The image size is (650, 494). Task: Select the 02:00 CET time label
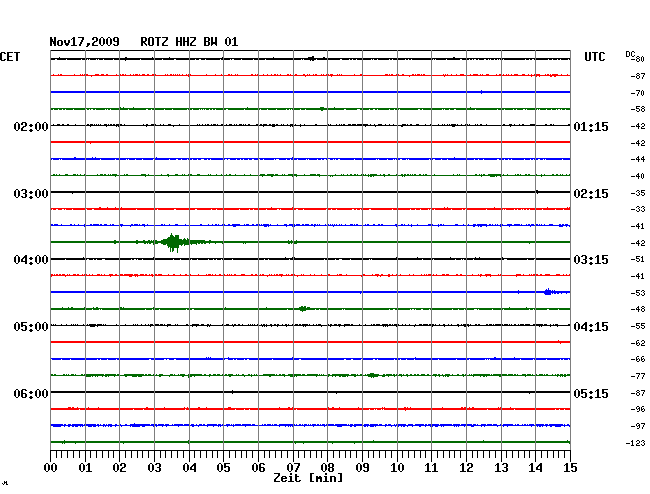(x=31, y=126)
